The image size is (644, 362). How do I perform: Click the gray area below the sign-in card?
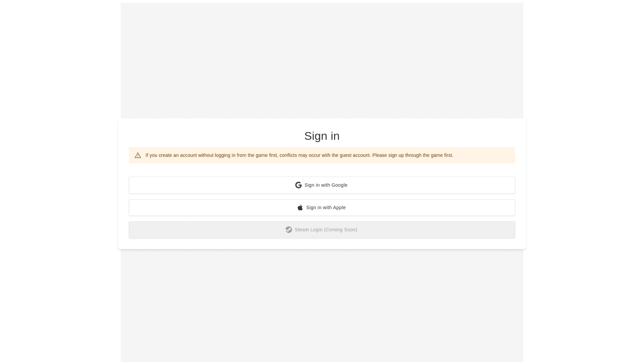click(x=322, y=305)
